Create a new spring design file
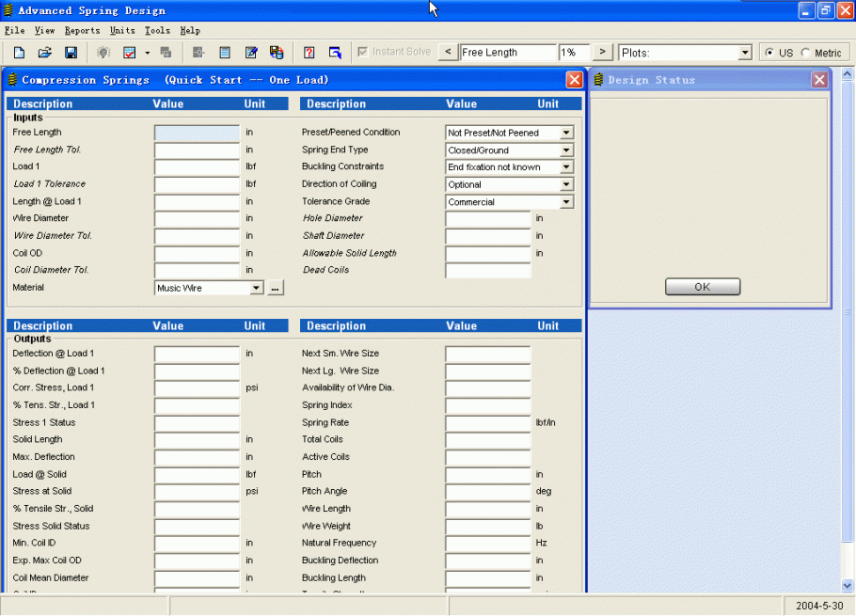Image resolution: width=856 pixels, height=616 pixels. click(x=19, y=52)
